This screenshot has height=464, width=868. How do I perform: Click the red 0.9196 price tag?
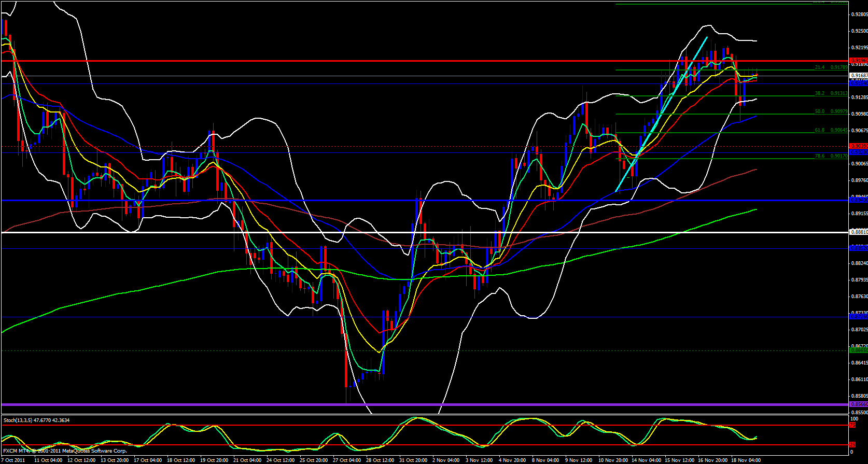pyautogui.click(x=858, y=61)
